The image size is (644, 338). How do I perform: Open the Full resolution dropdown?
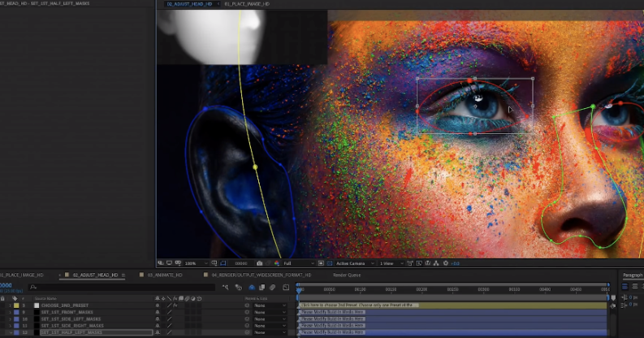[297, 263]
